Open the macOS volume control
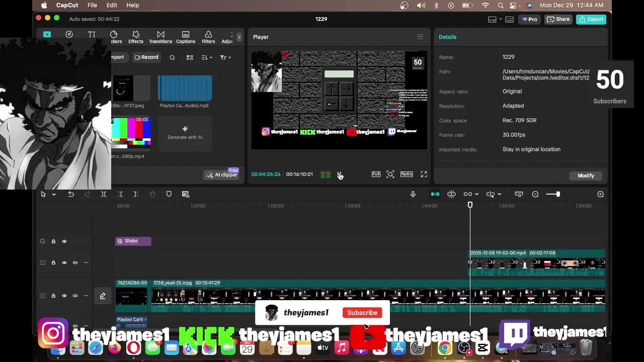 (421, 5)
